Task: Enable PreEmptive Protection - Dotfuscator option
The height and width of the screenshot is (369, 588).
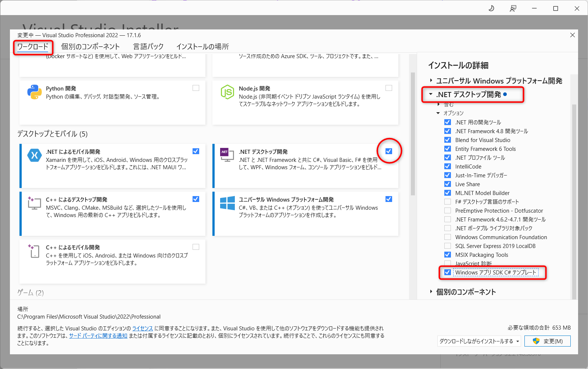Action: [x=448, y=210]
